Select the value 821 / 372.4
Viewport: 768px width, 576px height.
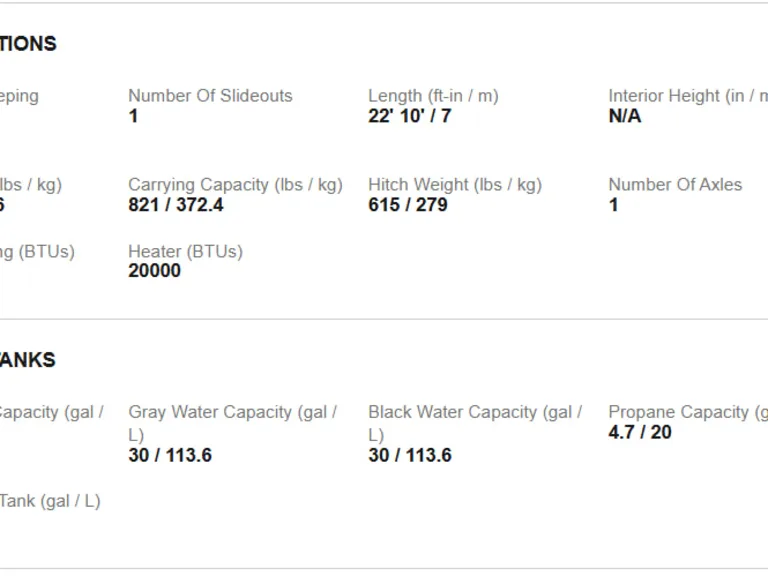coord(176,205)
